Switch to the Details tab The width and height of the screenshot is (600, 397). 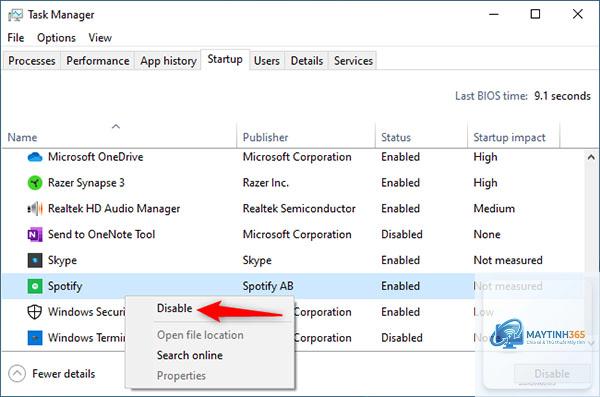[307, 61]
